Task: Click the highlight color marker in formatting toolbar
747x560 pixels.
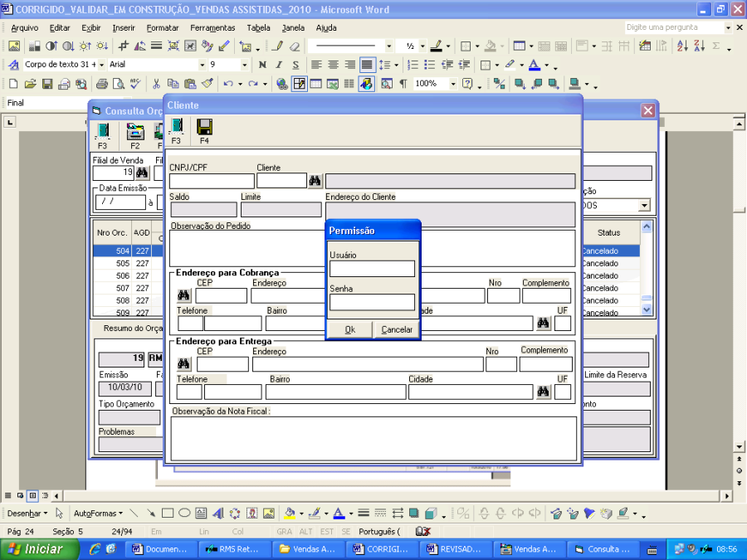Action: (x=510, y=64)
